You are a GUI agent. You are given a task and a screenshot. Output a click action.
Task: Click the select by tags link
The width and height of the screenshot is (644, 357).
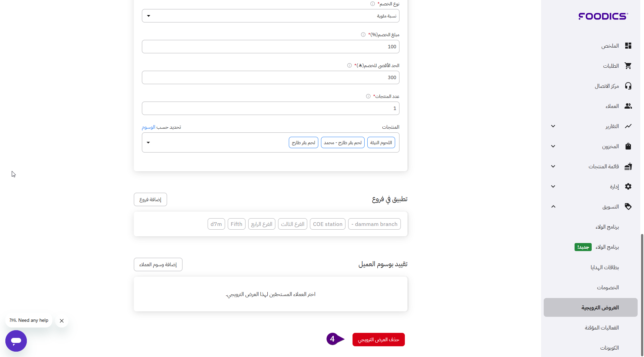coord(148,127)
